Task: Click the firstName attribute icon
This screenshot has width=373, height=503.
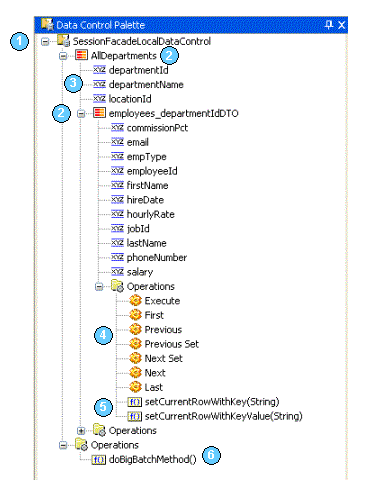Action: tap(117, 185)
